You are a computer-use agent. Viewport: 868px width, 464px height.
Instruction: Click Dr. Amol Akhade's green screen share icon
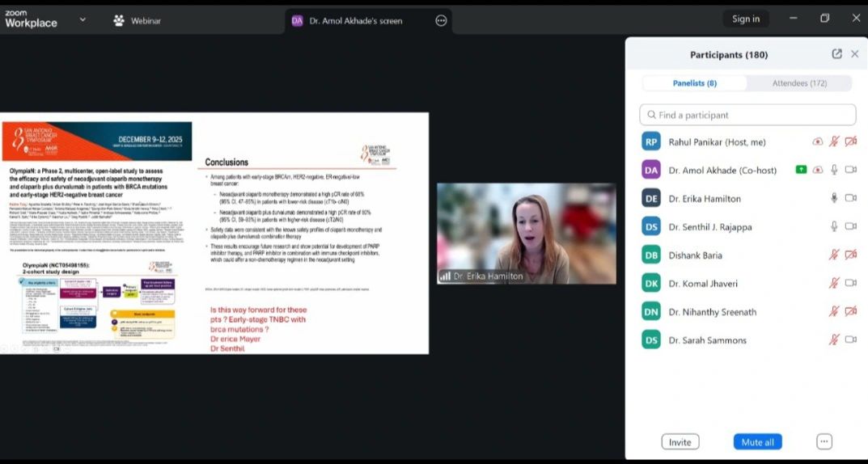(x=801, y=170)
